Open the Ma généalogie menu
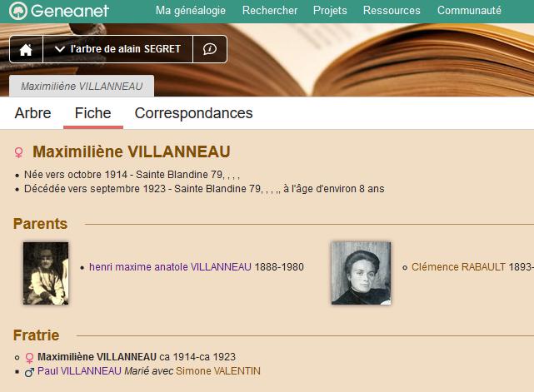This screenshot has height=392, width=534. (191, 11)
